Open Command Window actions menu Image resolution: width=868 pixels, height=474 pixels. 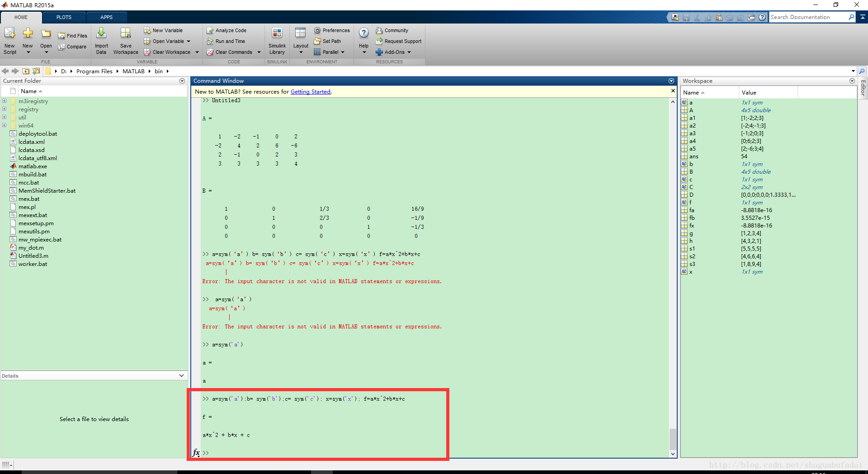point(671,81)
